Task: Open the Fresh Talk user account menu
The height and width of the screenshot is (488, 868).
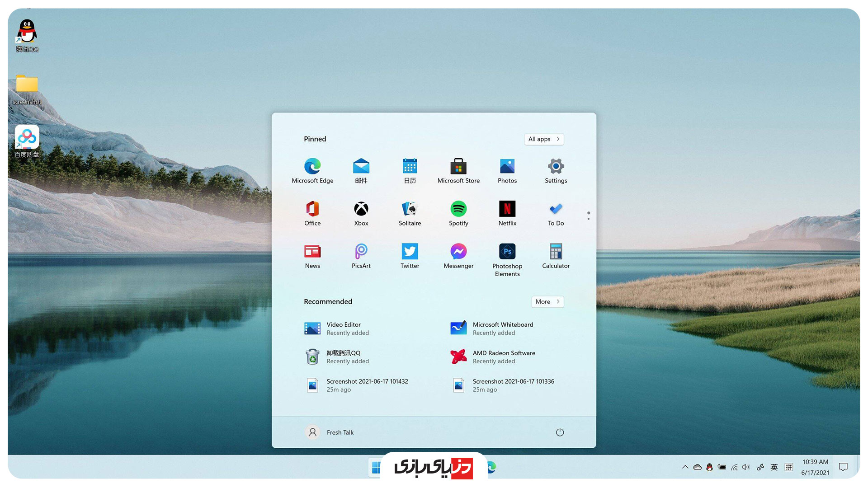Action: click(x=330, y=432)
